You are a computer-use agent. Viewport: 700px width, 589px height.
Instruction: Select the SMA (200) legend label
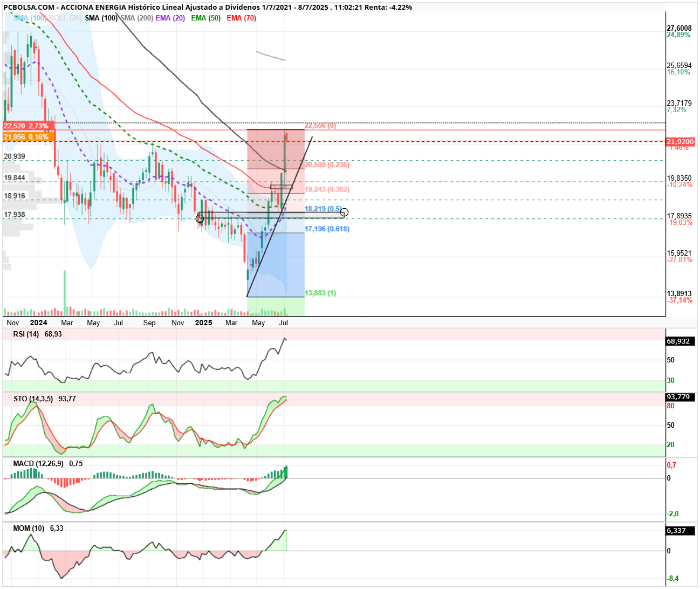[x=136, y=18]
